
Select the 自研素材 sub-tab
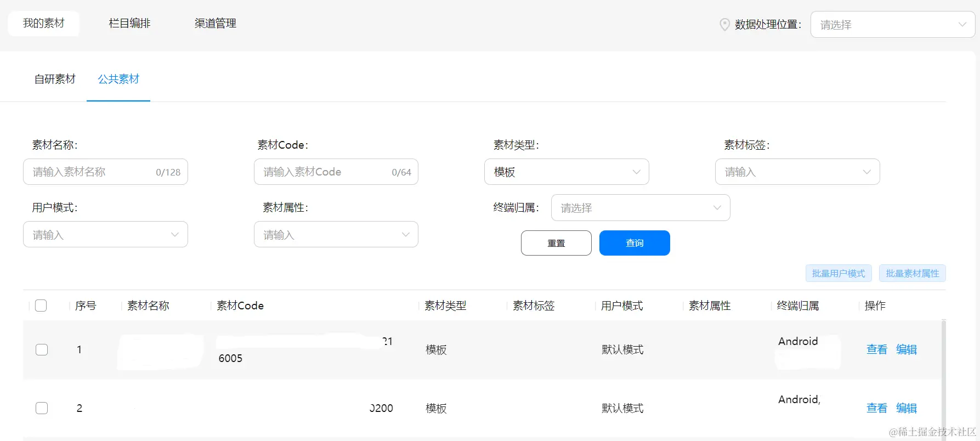point(55,80)
